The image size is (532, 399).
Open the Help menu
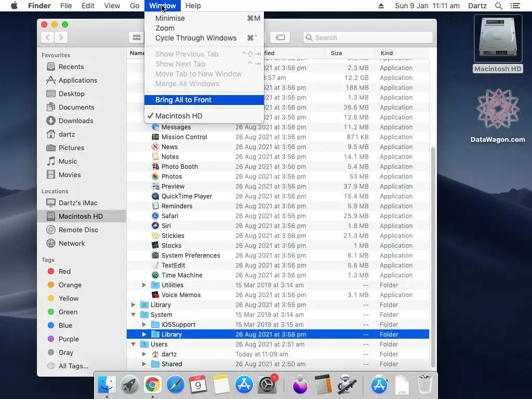(193, 6)
